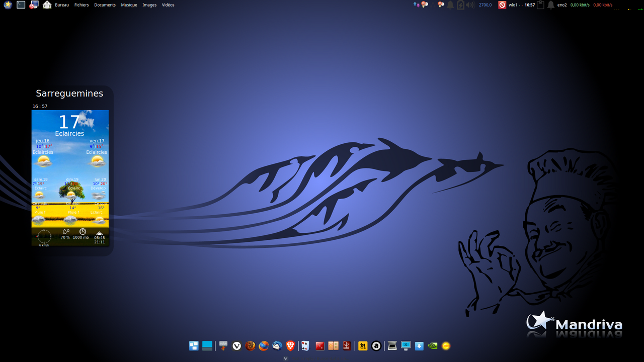Viewport: 644px width, 362px height.
Task: Click the red blocked wlo1 status icon
Action: tap(502, 5)
